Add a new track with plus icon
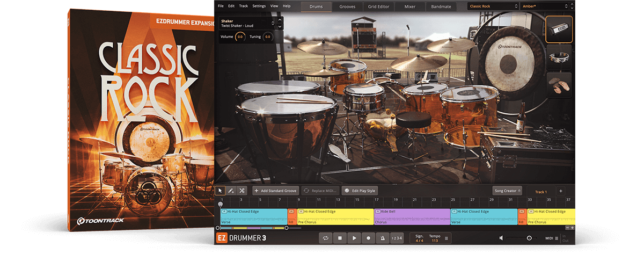The image size is (644, 262). point(560,191)
